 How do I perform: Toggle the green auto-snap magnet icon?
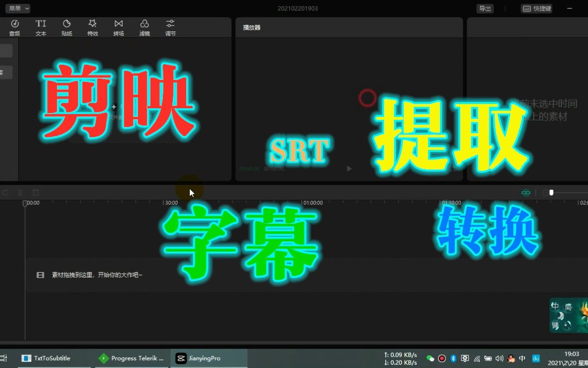point(525,192)
